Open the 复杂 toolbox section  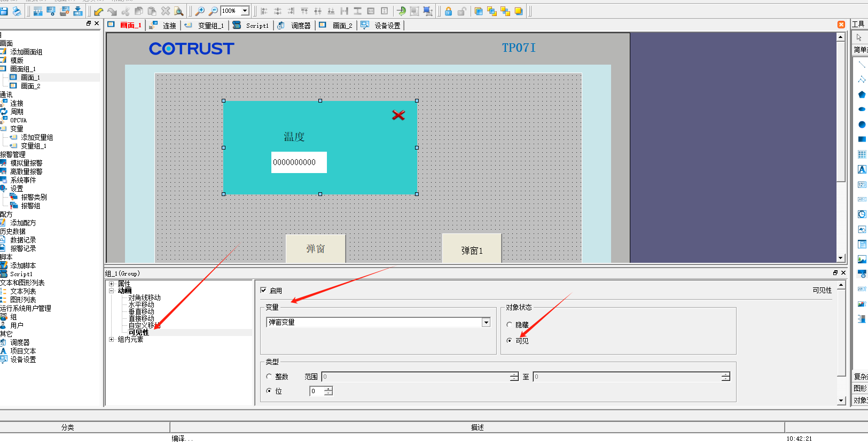(x=861, y=376)
